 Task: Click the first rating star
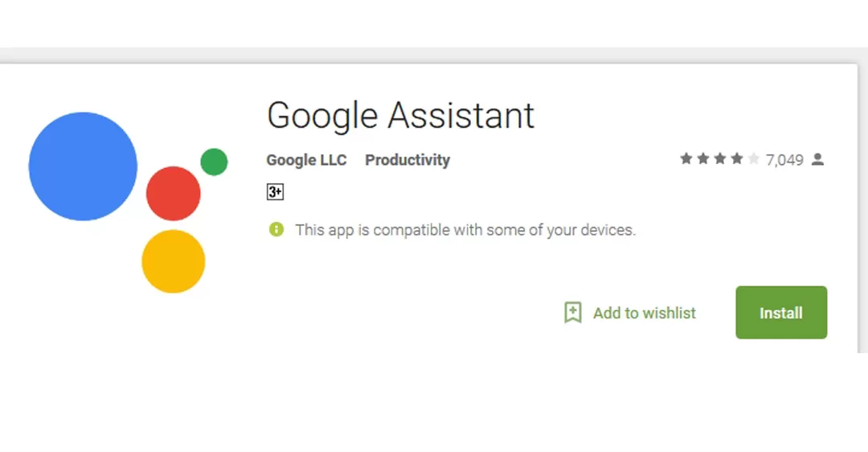686,159
